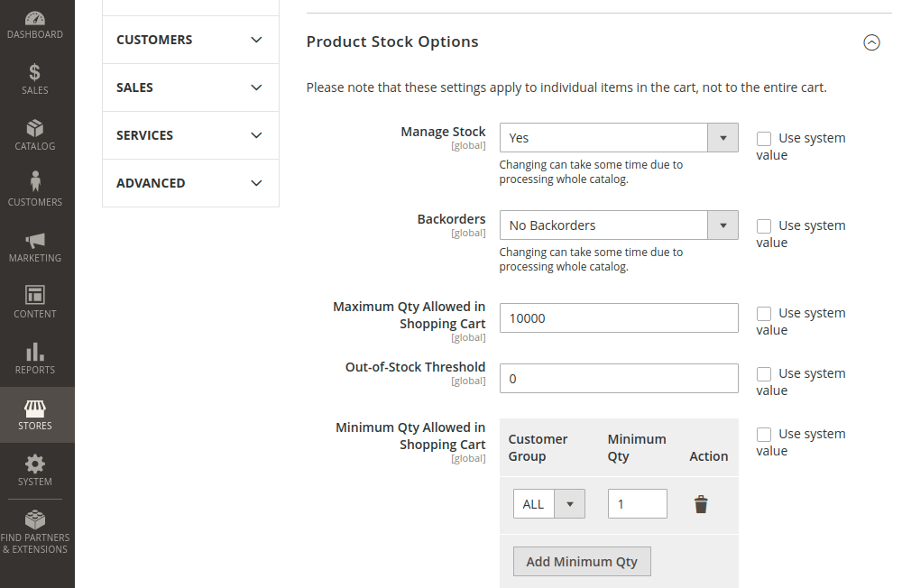Image resolution: width=902 pixels, height=588 pixels.
Task: Expand the ADVANCED configuration tab
Action: click(x=190, y=183)
